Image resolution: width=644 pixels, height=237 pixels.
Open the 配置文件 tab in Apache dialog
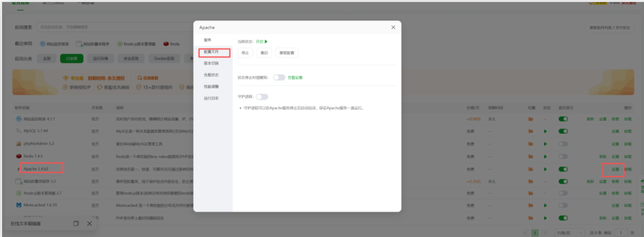click(212, 52)
